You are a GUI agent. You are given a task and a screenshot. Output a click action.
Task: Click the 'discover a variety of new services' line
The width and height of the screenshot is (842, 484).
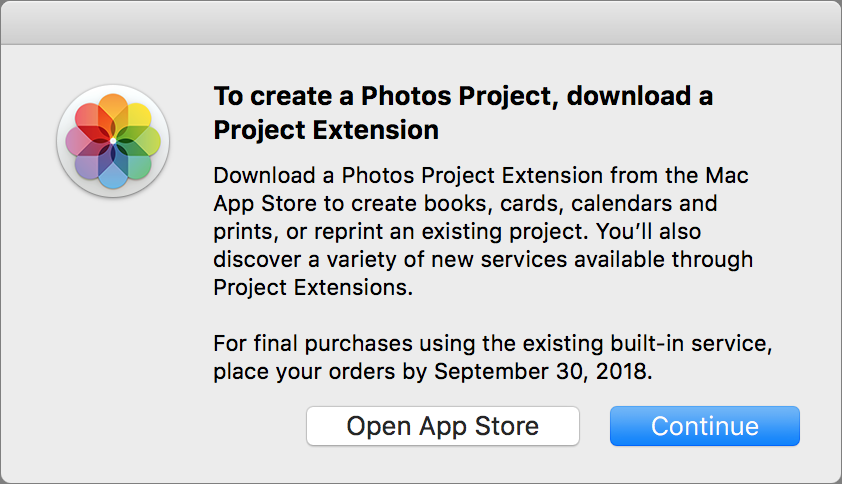tap(483, 259)
